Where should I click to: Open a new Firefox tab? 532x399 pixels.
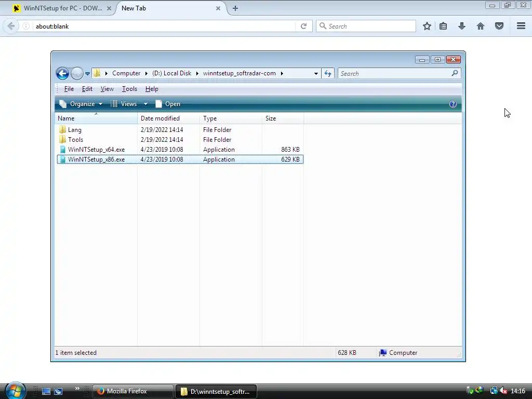(235, 8)
